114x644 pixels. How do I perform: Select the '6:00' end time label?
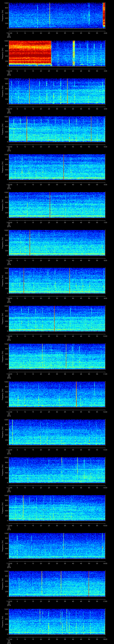pos(105,184)
